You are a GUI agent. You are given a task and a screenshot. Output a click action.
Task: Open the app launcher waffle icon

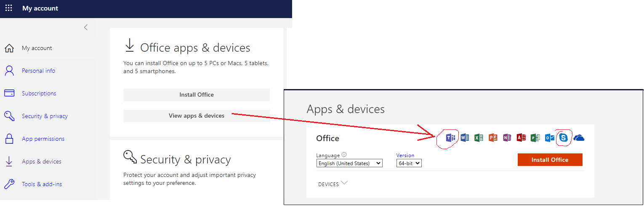coord(8,8)
